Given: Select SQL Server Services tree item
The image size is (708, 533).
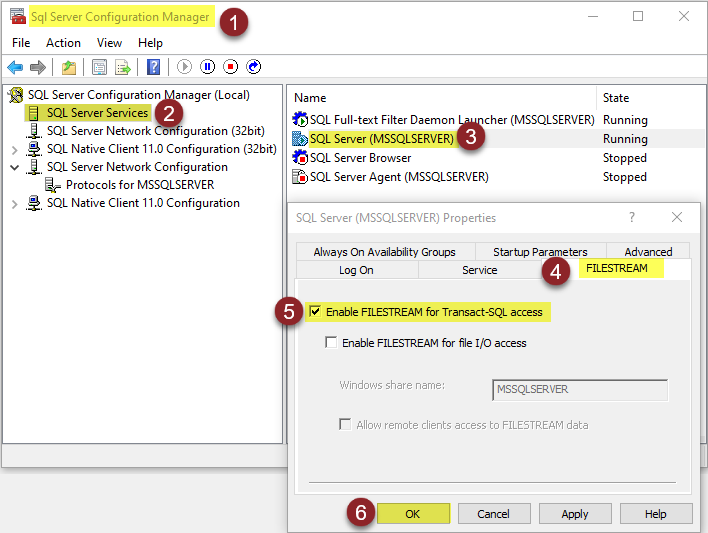Looking at the screenshot, I should click(98, 113).
